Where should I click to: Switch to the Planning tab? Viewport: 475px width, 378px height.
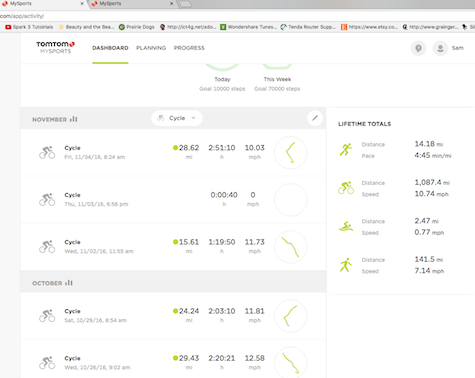click(x=151, y=48)
